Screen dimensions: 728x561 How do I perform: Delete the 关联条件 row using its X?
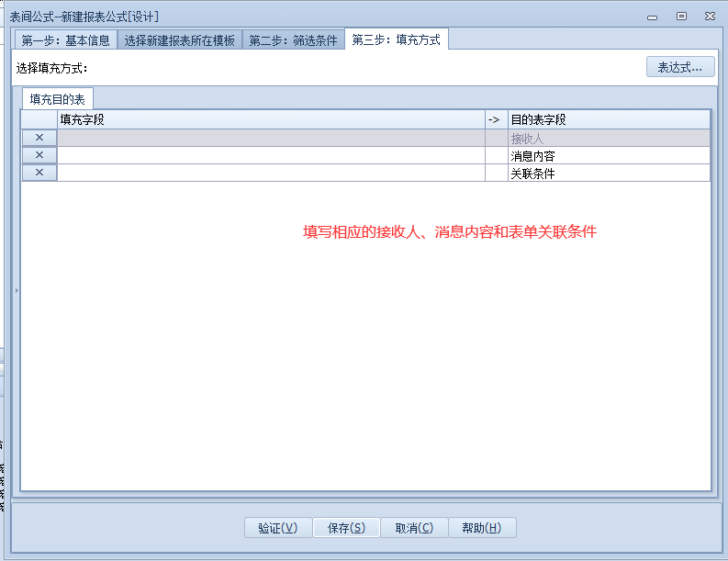[39, 173]
